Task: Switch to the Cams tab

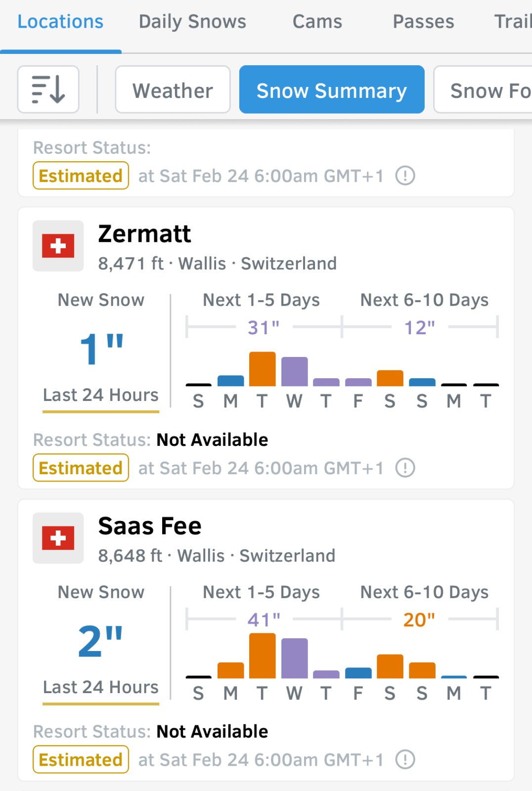Action: click(317, 22)
